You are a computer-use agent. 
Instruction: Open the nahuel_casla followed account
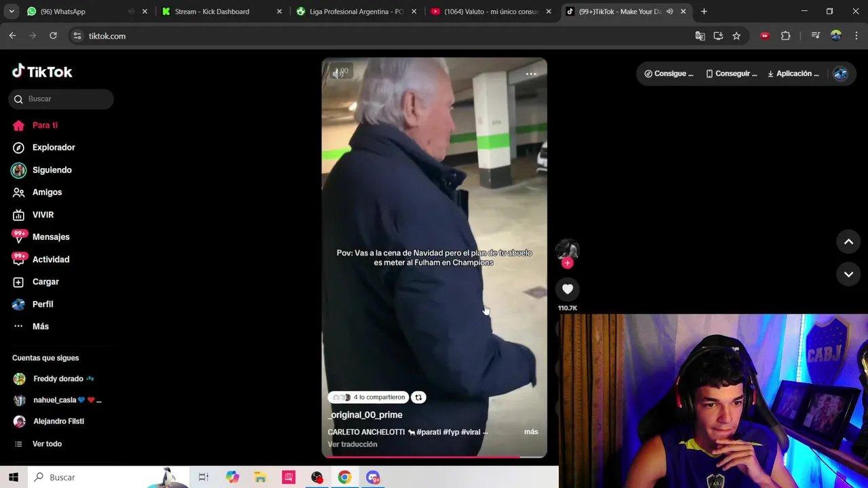57,400
